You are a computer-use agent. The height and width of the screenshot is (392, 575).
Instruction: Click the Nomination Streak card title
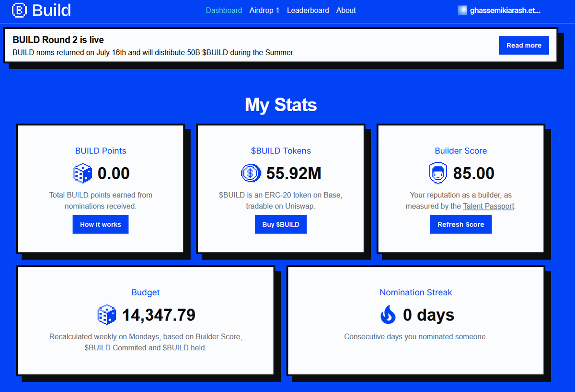[416, 292]
